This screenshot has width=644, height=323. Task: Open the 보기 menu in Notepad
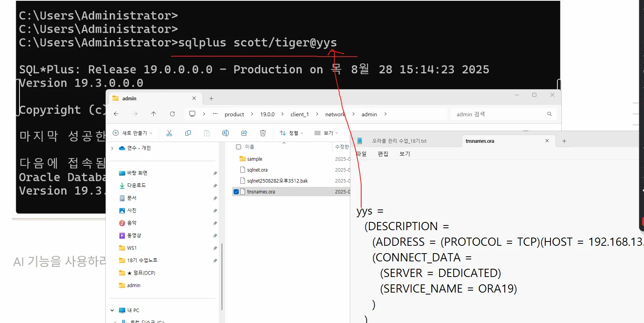pos(405,154)
